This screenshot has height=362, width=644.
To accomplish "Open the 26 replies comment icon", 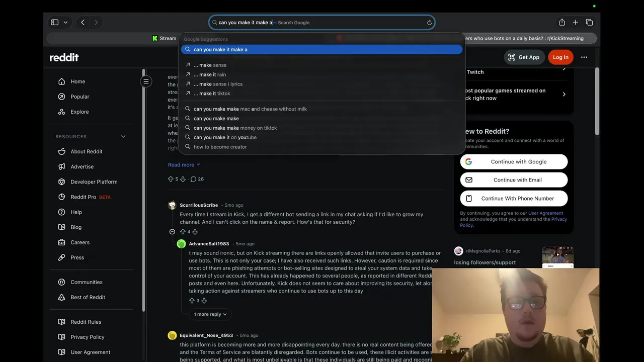I will pyautogui.click(x=197, y=179).
